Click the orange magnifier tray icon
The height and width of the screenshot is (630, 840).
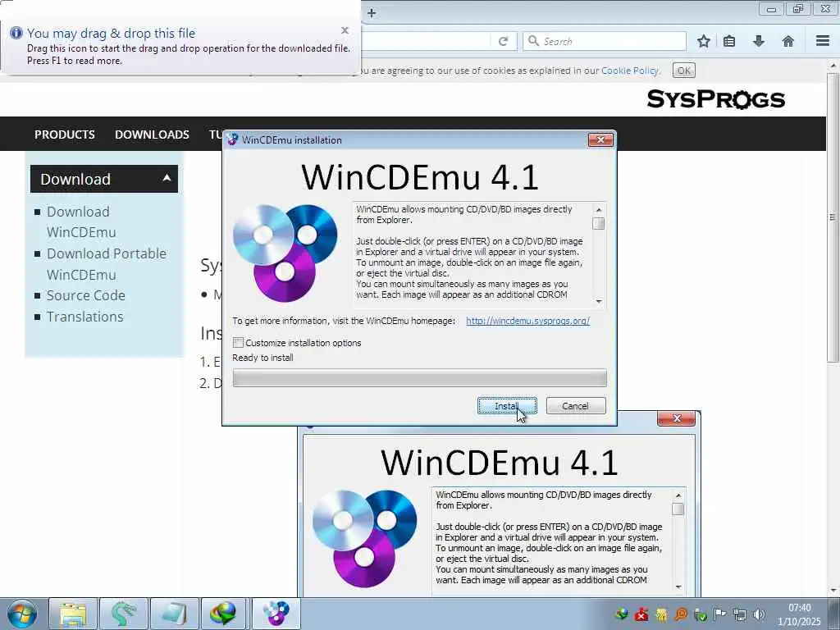[681, 614]
